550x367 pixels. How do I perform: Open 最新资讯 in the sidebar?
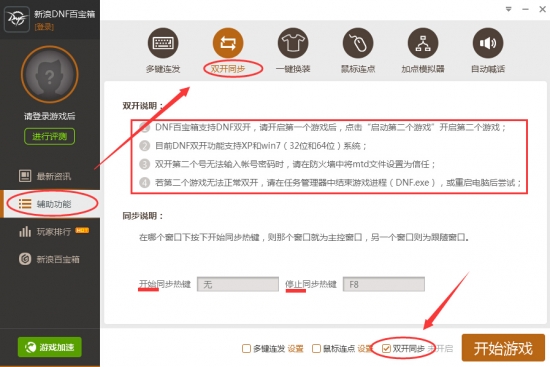[50, 176]
